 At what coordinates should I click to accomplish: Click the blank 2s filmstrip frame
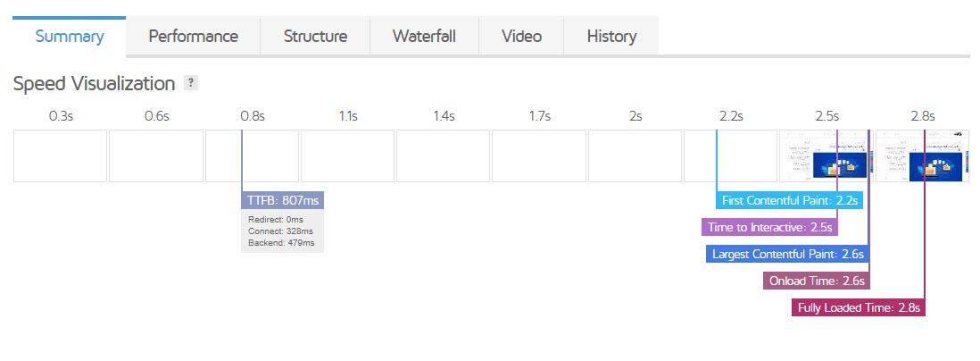point(635,156)
